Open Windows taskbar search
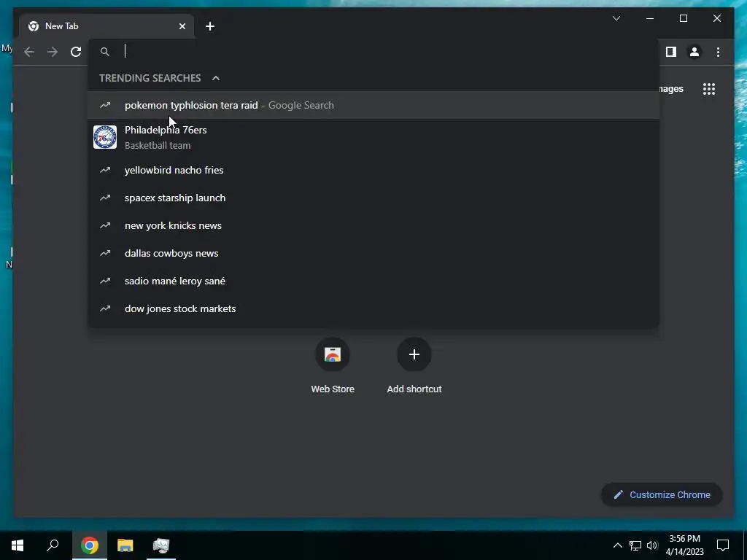This screenshot has width=747, height=560. pos(53,545)
